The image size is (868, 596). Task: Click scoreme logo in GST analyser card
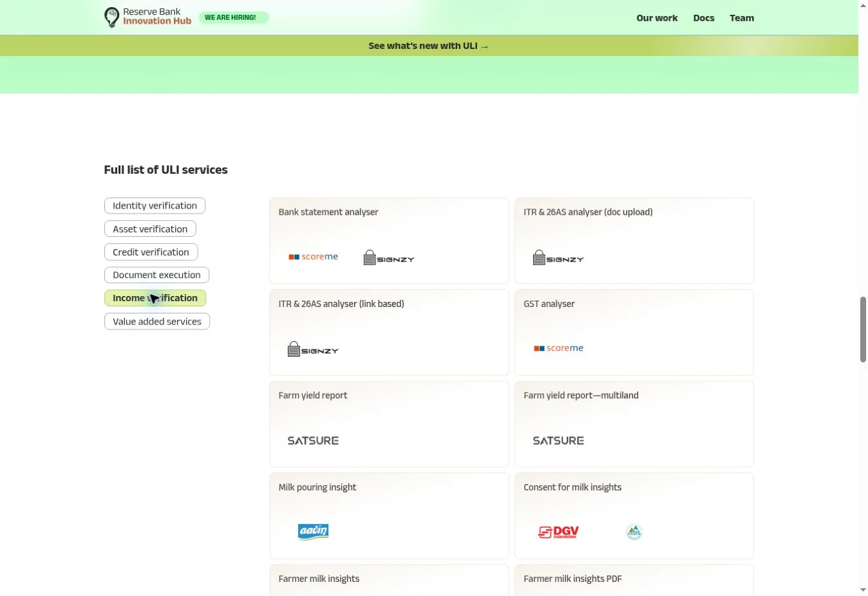(x=558, y=348)
